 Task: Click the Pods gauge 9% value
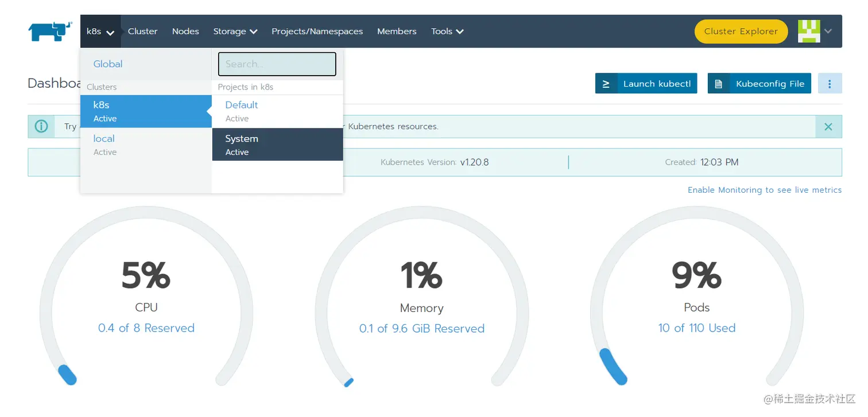(x=697, y=276)
